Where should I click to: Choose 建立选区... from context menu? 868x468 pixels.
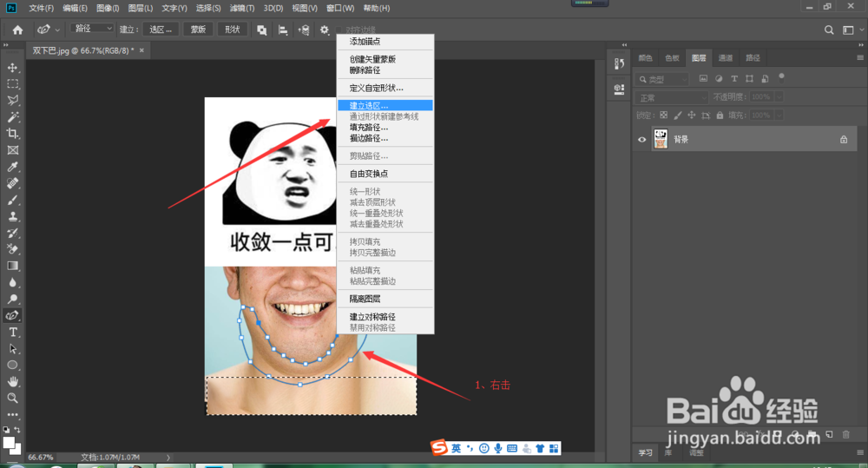pyautogui.click(x=385, y=105)
